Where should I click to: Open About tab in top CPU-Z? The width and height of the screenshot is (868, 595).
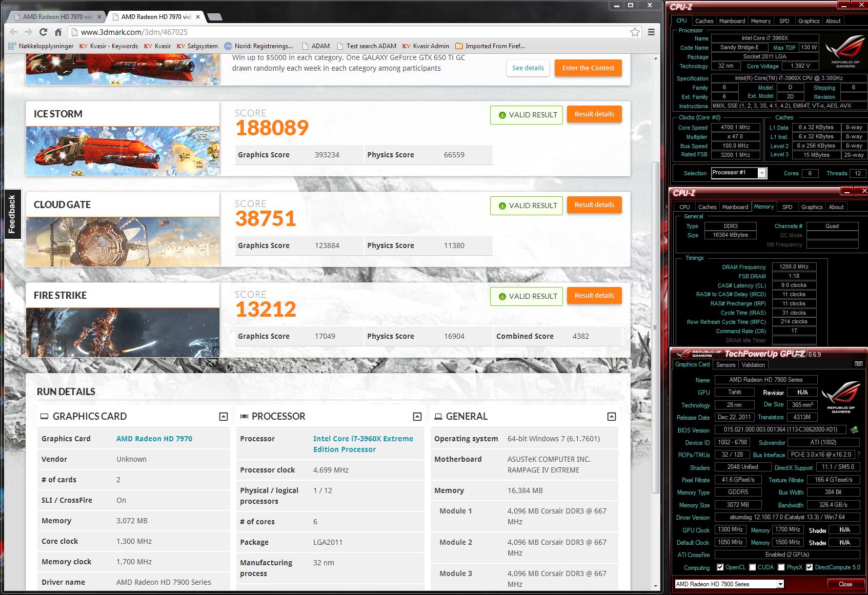[833, 21]
